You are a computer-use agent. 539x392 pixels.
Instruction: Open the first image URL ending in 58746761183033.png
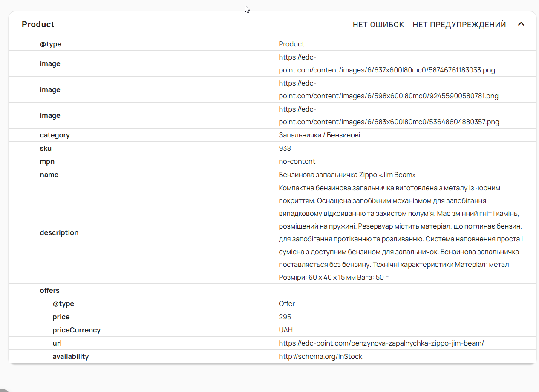(x=387, y=64)
